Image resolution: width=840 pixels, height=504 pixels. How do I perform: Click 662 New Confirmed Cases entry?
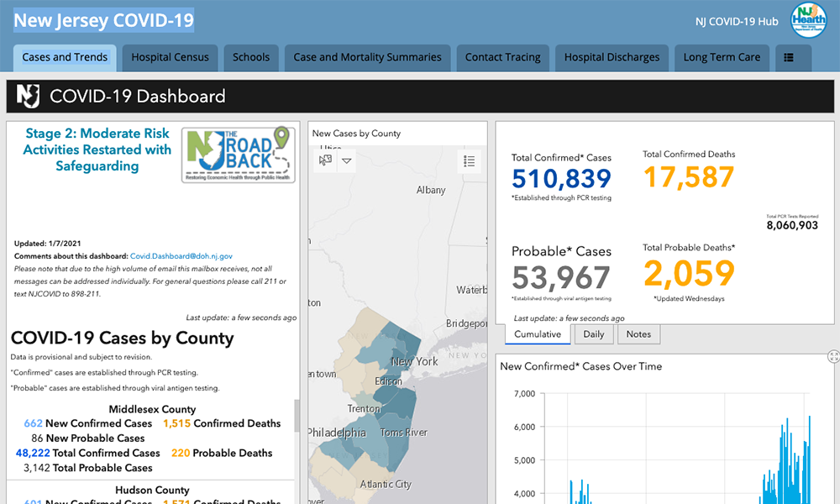coord(88,423)
